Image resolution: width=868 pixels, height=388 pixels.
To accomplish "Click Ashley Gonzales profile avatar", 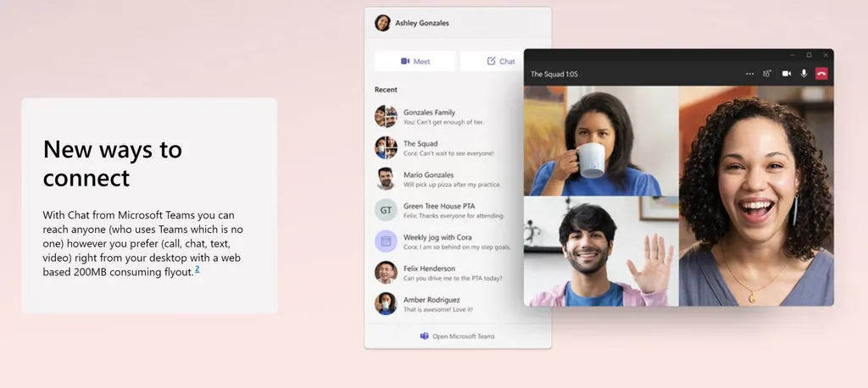I will (x=382, y=23).
